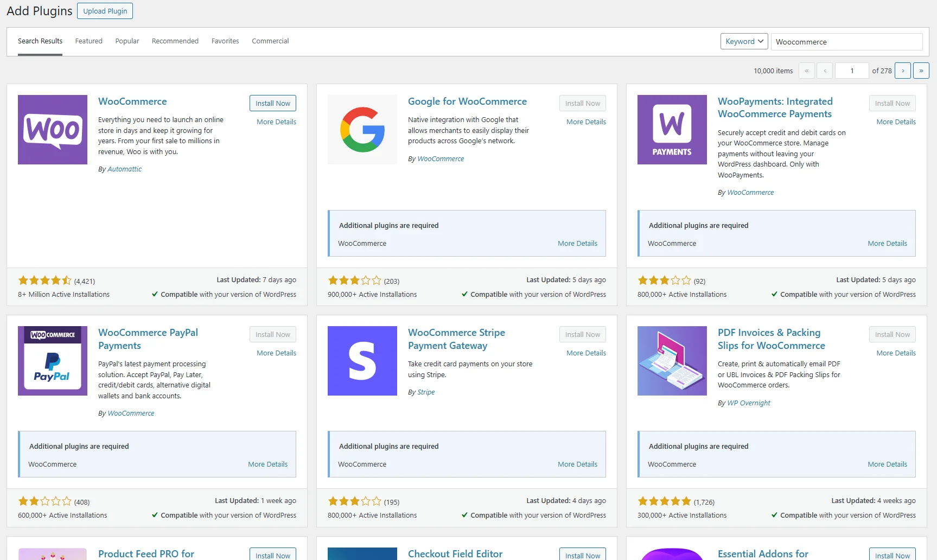Click Install Now for WooCommerce PayPal Payments
The height and width of the screenshot is (560, 937).
[273, 334]
